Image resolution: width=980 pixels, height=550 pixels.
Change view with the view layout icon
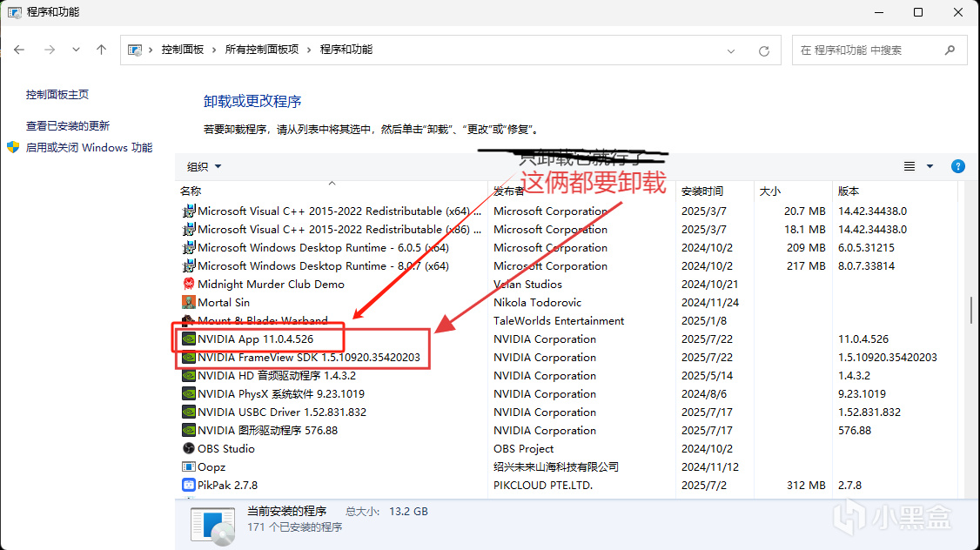pyautogui.click(x=910, y=166)
